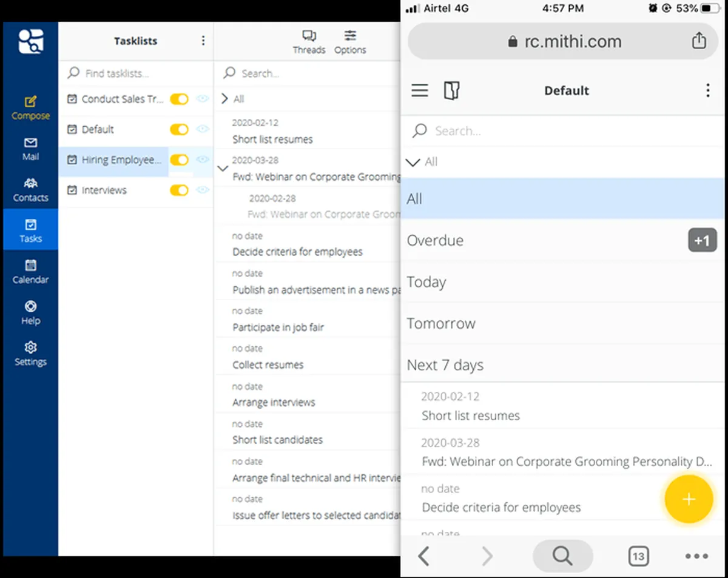
Task: Open Threads in the desktop toolbar
Action: tap(309, 42)
